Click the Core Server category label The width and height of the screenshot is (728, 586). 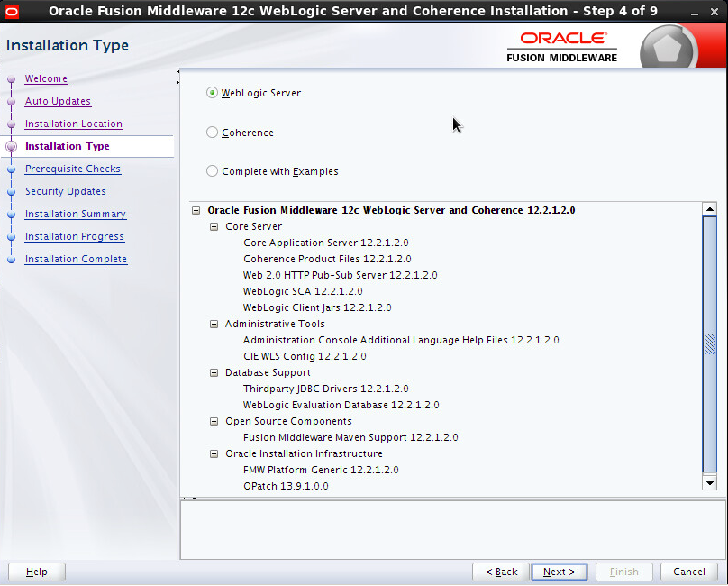253,227
